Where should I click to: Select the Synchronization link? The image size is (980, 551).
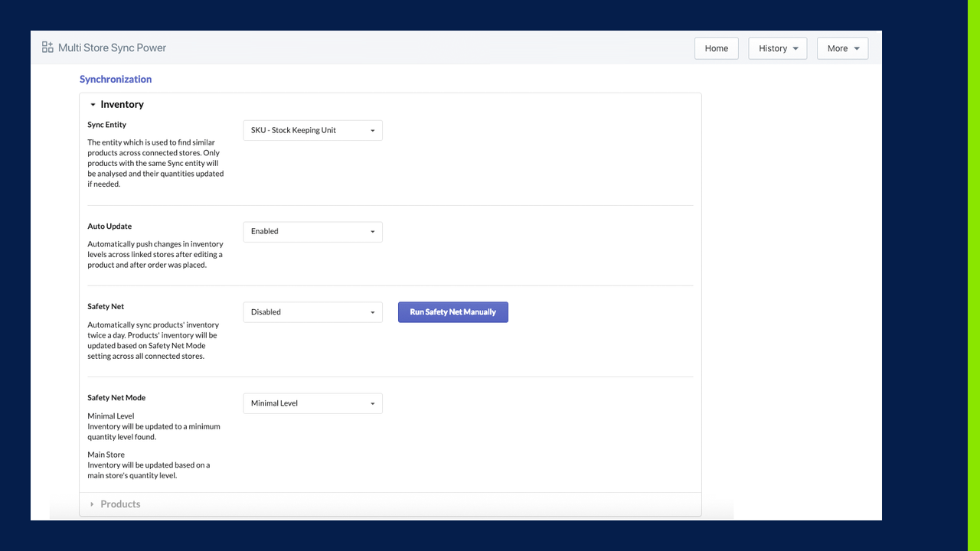[116, 79]
